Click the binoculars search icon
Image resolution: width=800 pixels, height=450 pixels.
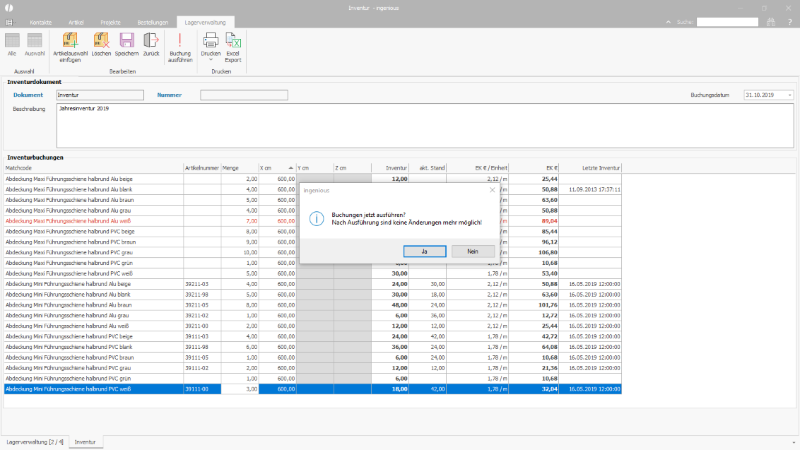coord(771,22)
